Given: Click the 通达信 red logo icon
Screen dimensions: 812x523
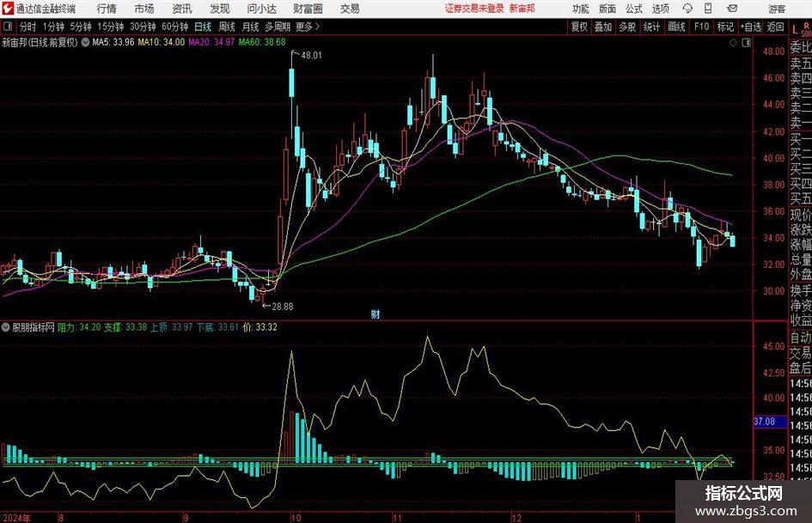Looking at the screenshot, I should (x=8, y=9).
